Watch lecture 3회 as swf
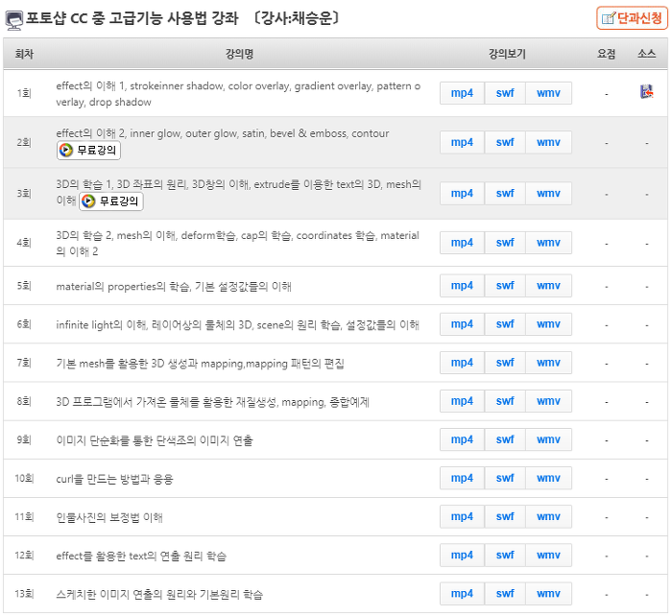Screen dimensions: 672x616 505,194
